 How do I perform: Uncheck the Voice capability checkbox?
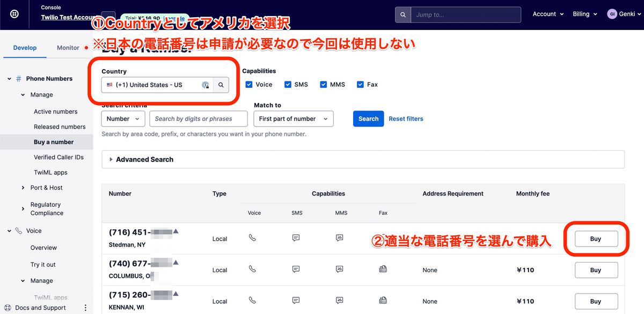pyautogui.click(x=249, y=85)
